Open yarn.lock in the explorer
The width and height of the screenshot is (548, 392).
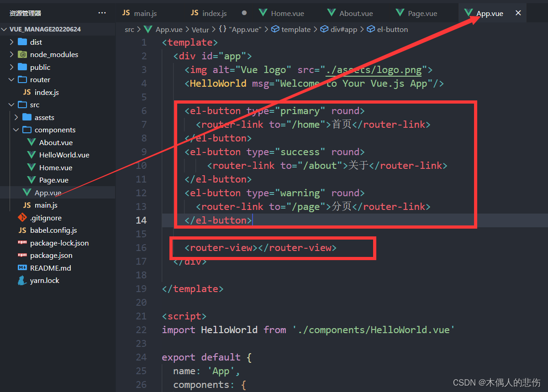tap(45, 280)
